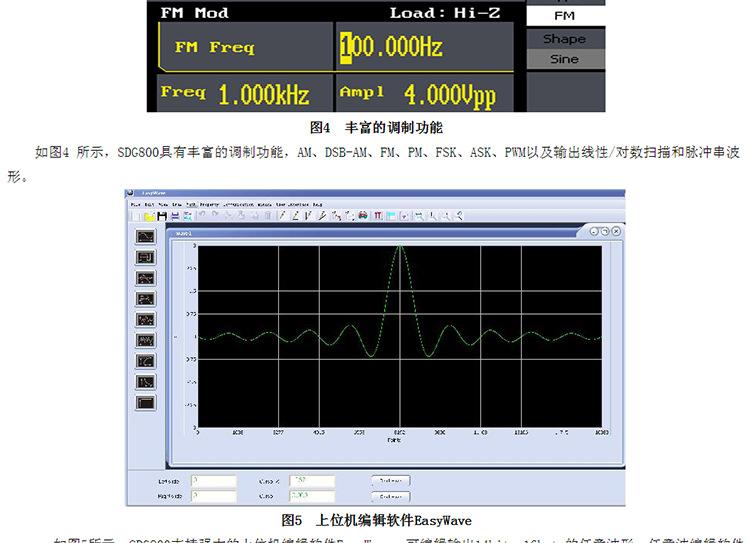Open the File menu in EasyWave
This screenshot has height=543, width=750.
[135, 203]
